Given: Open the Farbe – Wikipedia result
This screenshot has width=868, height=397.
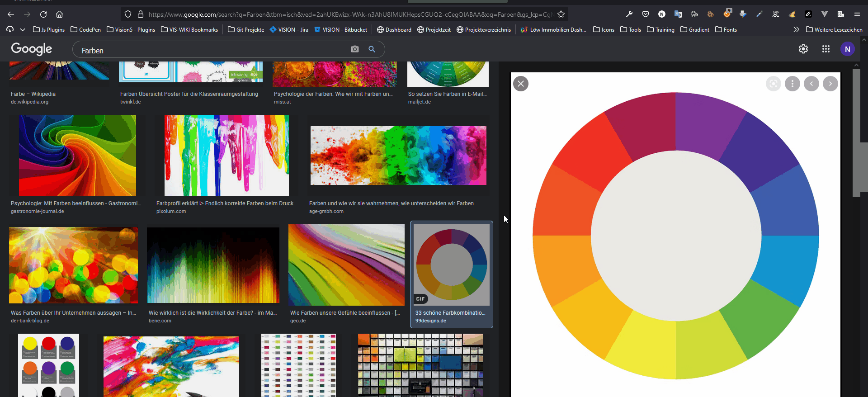Looking at the screenshot, I should tap(33, 94).
